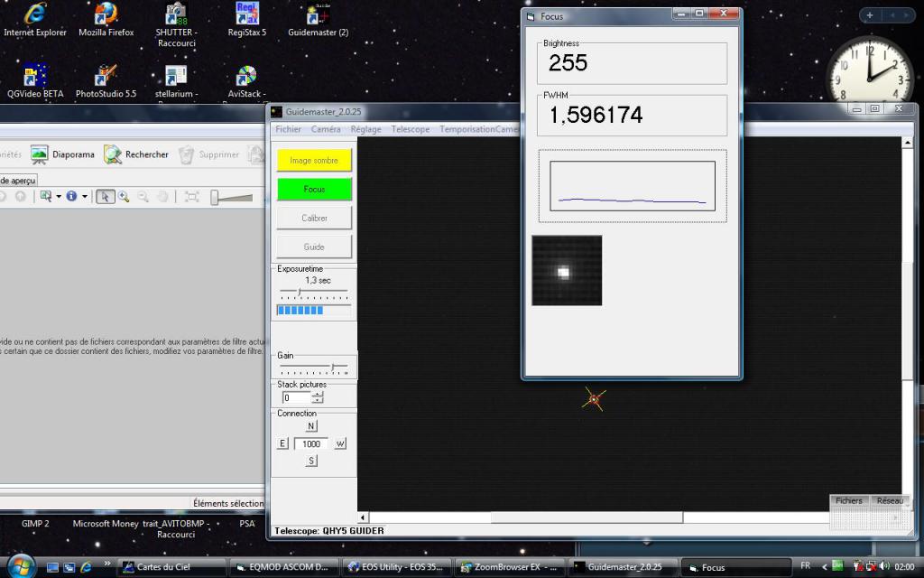This screenshot has width=924, height=578.
Task: Click the volume speaker tray icon
Action: tap(884, 567)
